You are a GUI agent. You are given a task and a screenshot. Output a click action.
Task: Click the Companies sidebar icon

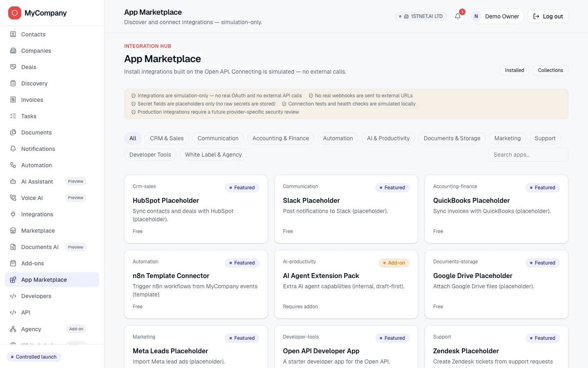[x=13, y=51]
